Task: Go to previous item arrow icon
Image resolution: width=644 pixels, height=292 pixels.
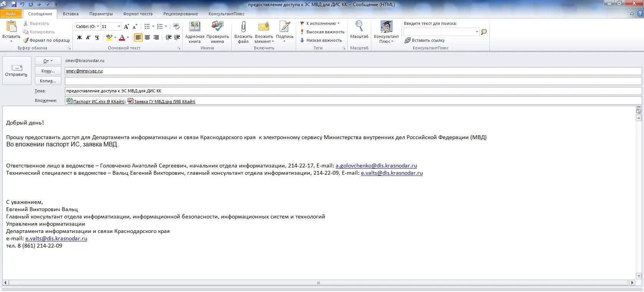Action: 39,4
